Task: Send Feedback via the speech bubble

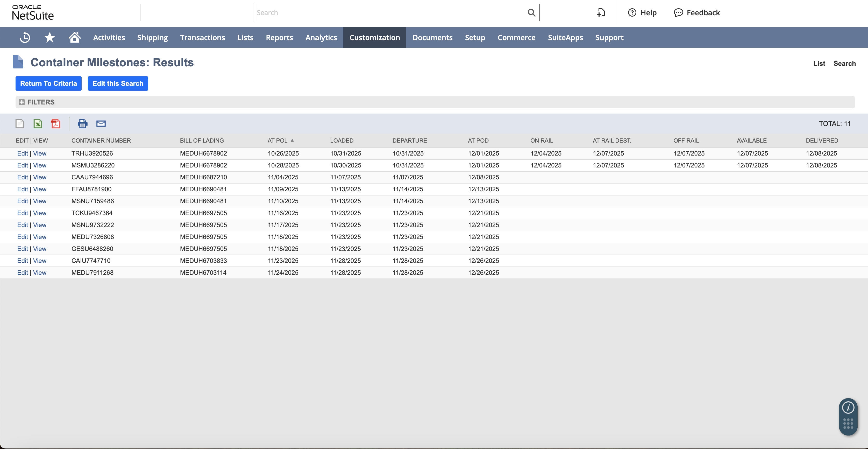Action: click(x=696, y=12)
